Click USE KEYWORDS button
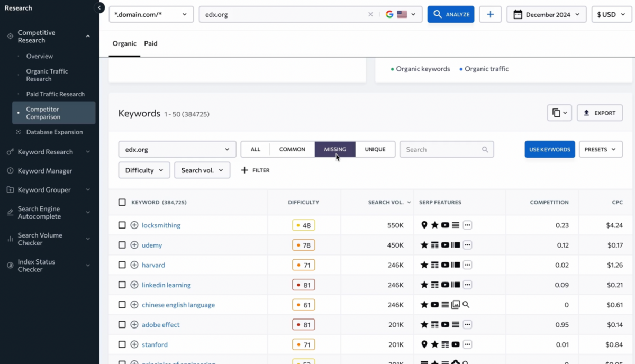The image size is (635, 364). tap(550, 150)
